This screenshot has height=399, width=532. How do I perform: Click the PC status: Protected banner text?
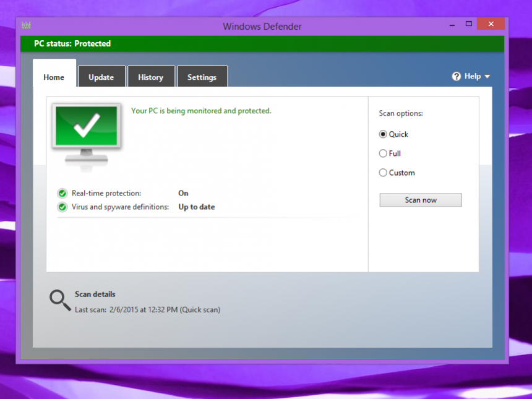click(72, 44)
